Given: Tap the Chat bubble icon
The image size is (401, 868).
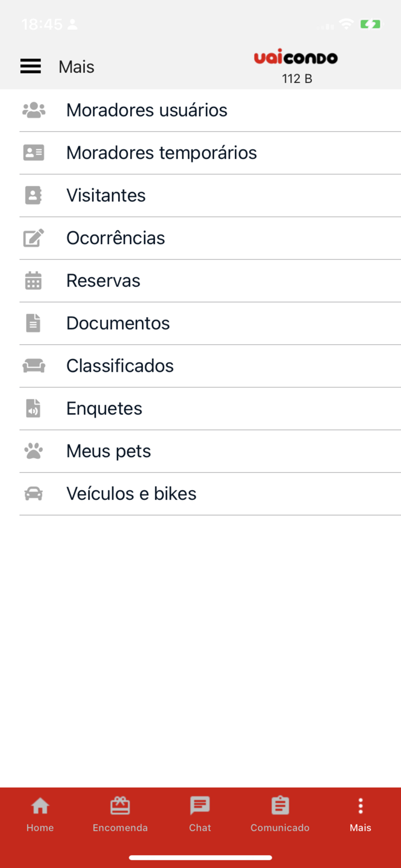Looking at the screenshot, I should [x=200, y=804].
